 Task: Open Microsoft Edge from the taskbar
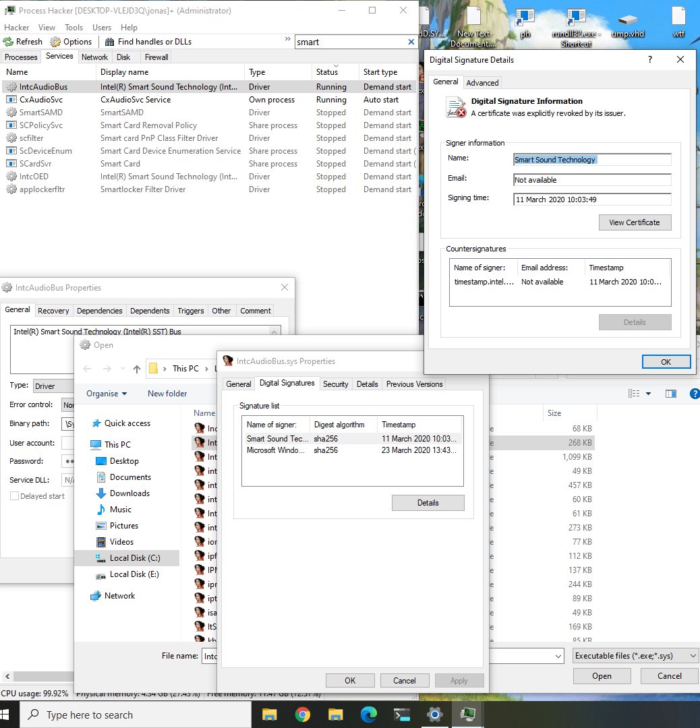pyautogui.click(x=369, y=715)
